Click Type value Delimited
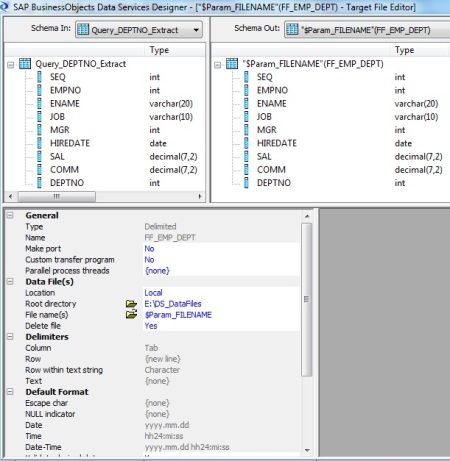This screenshot has height=461, width=450. (x=160, y=227)
